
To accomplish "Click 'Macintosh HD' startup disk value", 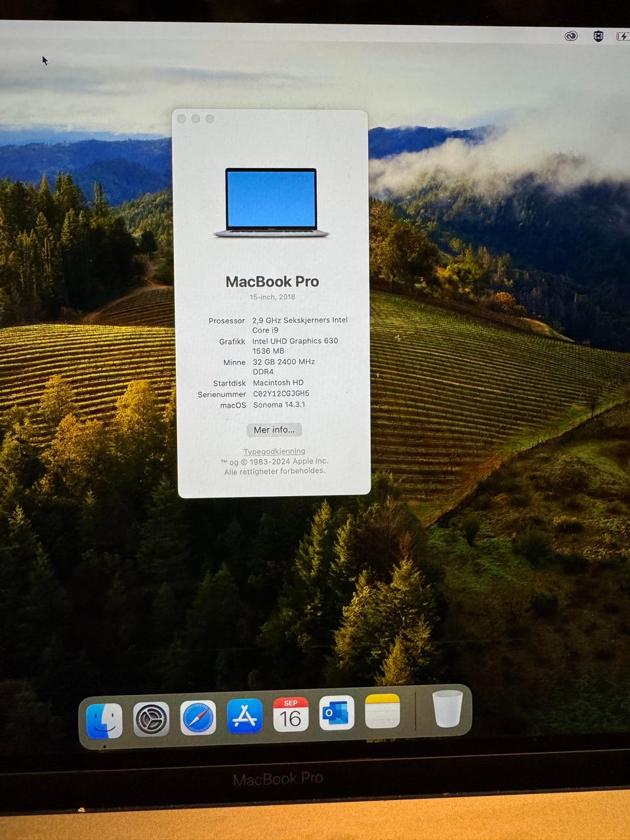I will coord(278,383).
